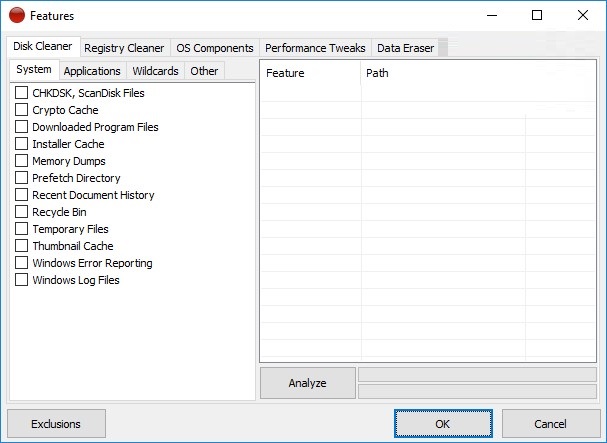Switch to the Registry Cleaner tab

124,48
